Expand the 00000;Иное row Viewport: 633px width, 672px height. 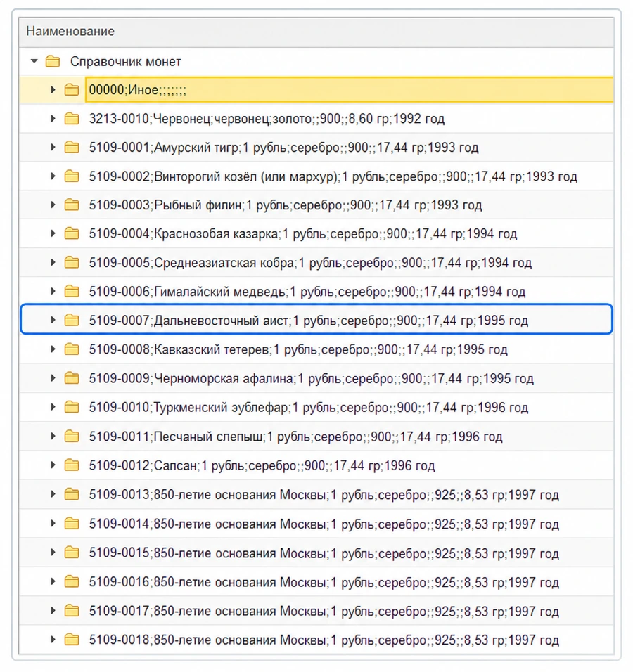pyautogui.click(x=53, y=90)
